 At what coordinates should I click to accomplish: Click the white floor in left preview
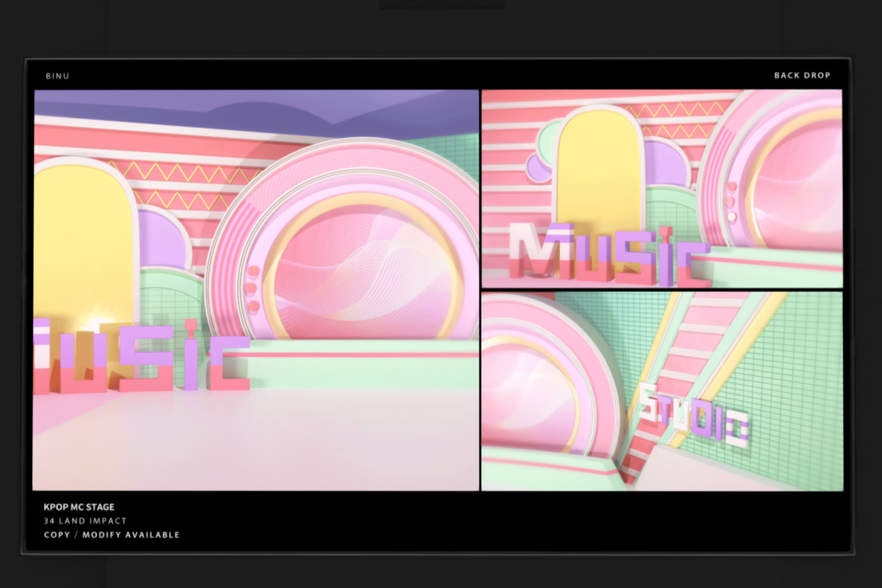click(257, 441)
